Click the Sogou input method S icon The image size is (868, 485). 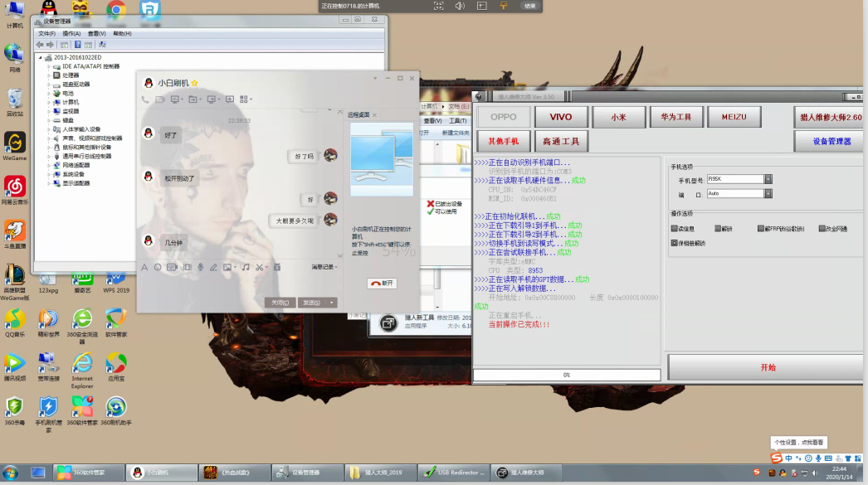[x=777, y=458]
